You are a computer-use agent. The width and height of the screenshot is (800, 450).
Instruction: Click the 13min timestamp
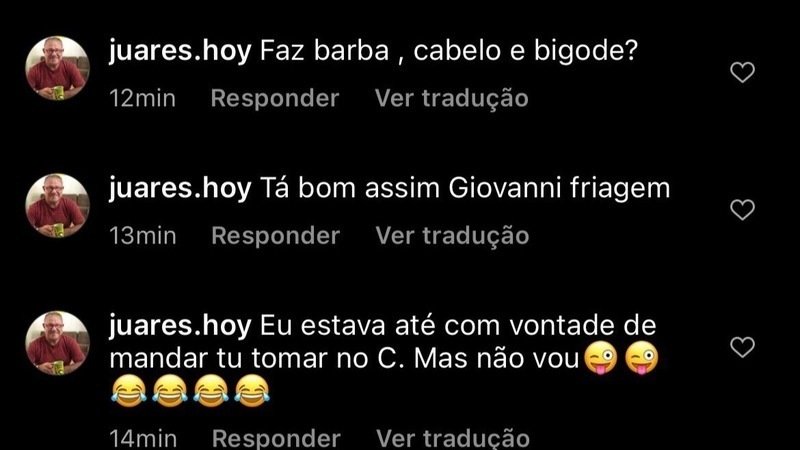[x=143, y=236]
